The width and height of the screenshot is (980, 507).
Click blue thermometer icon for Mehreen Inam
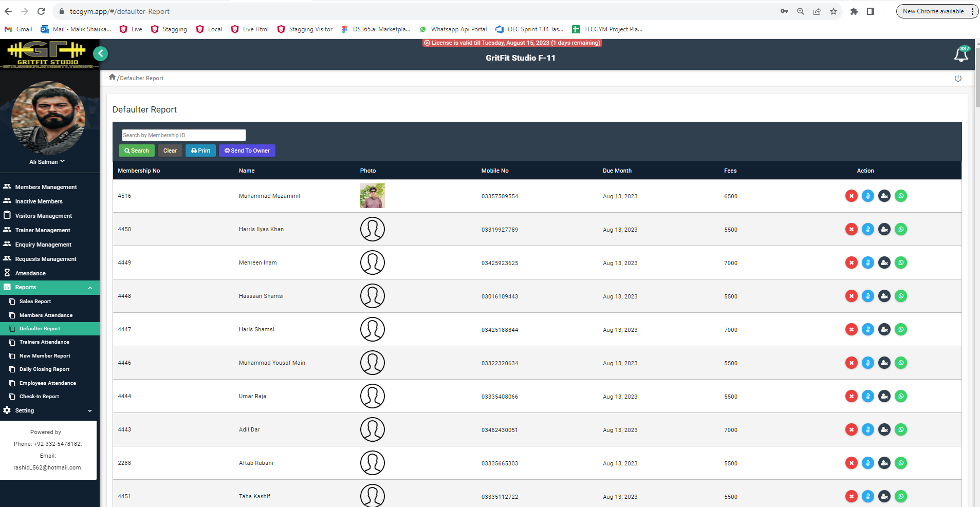867,262
